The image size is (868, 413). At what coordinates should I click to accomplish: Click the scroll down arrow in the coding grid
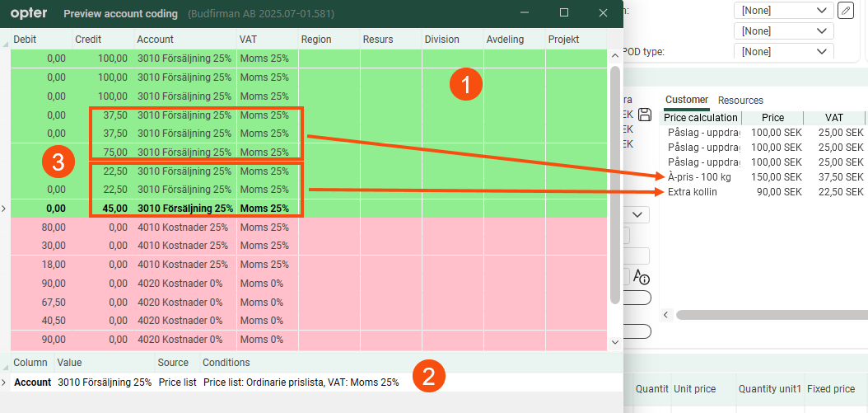(x=614, y=341)
